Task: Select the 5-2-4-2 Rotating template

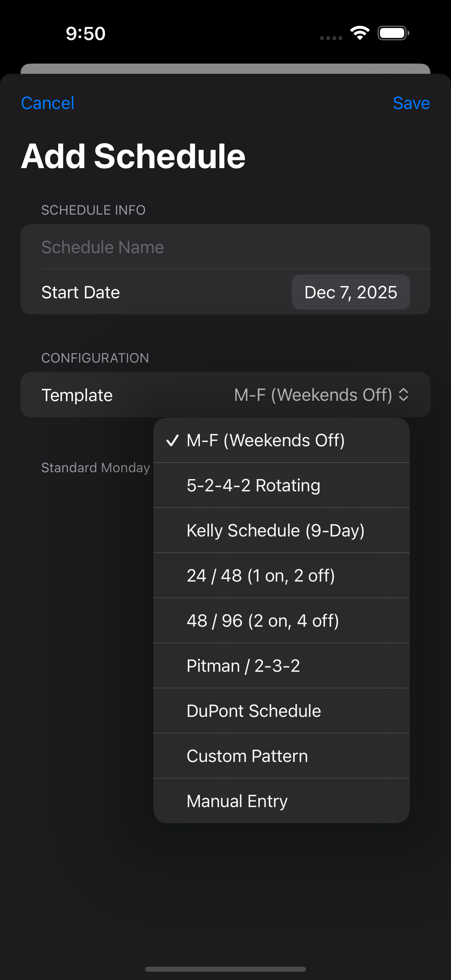Action: [x=254, y=485]
